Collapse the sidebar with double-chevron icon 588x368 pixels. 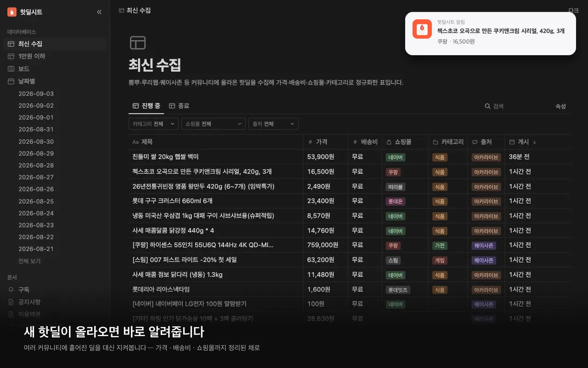tap(99, 12)
